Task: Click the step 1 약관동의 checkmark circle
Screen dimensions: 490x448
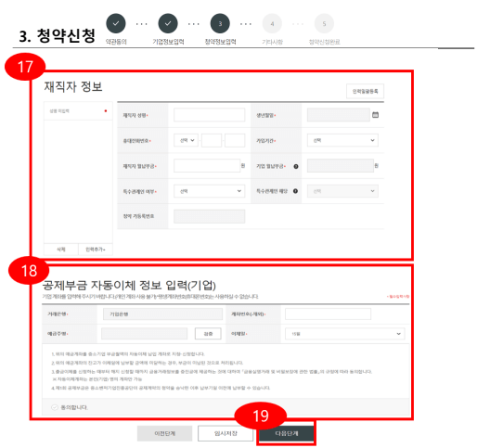Action: pyautogui.click(x=116, y=23)
